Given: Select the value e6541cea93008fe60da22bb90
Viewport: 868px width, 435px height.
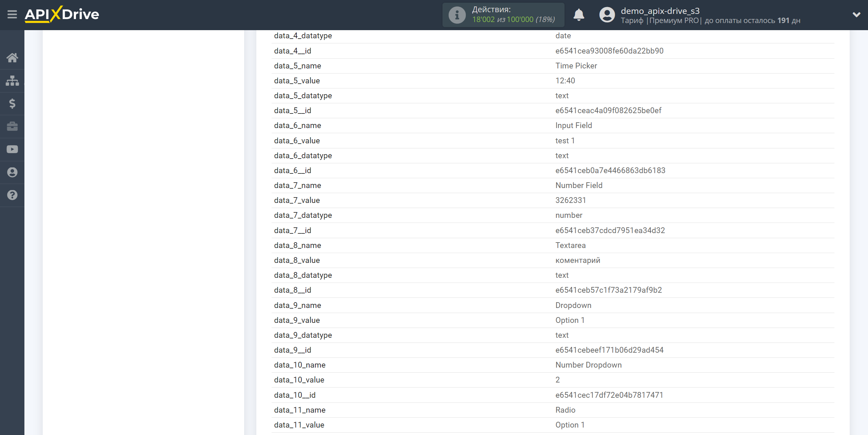Looking at the screenshot, I should pos(609,51).
